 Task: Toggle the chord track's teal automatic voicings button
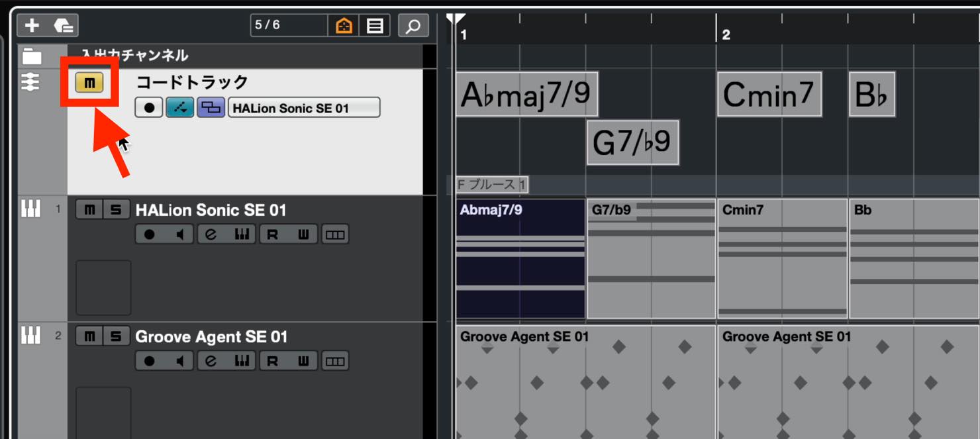click(179, 107)
